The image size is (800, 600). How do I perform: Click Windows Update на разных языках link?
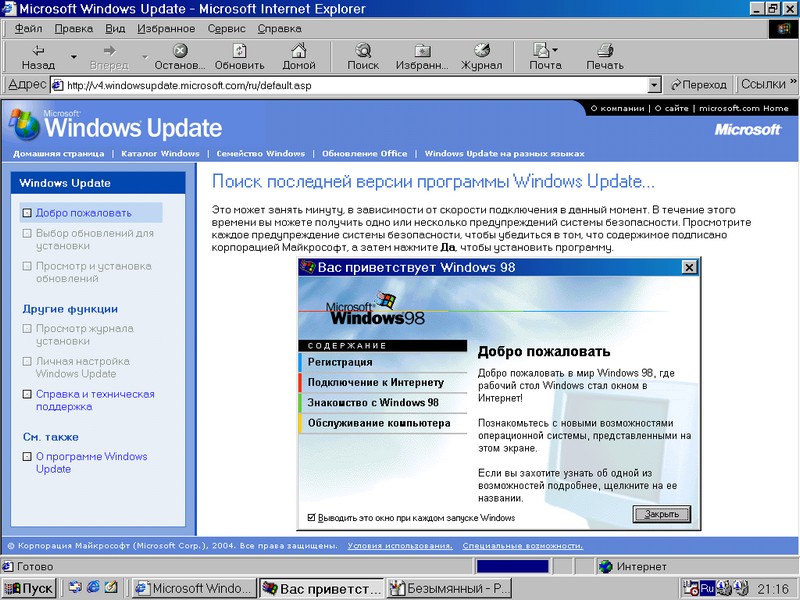505,154
